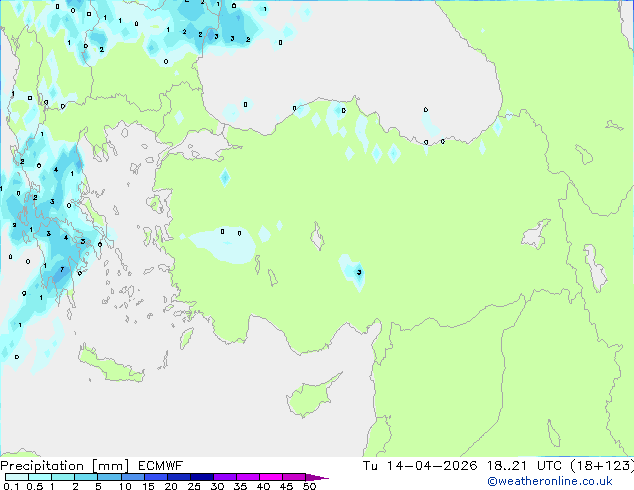Click the legend swatch between 0.5 and 1

pos(40,477)
